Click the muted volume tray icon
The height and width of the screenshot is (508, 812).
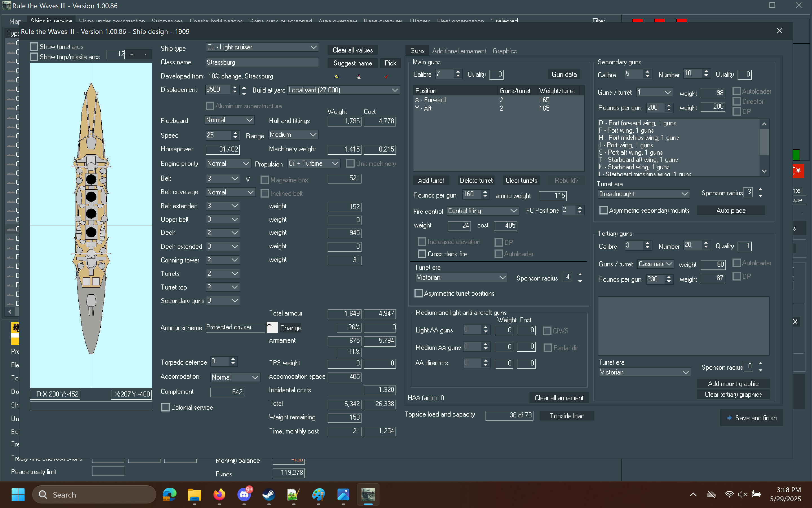(742, 494)
